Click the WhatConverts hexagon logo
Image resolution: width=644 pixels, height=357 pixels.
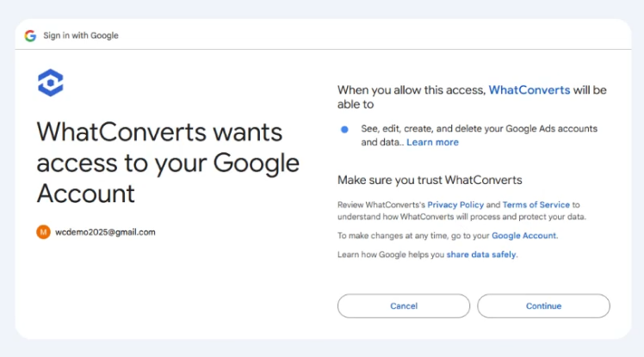[51, 83]
